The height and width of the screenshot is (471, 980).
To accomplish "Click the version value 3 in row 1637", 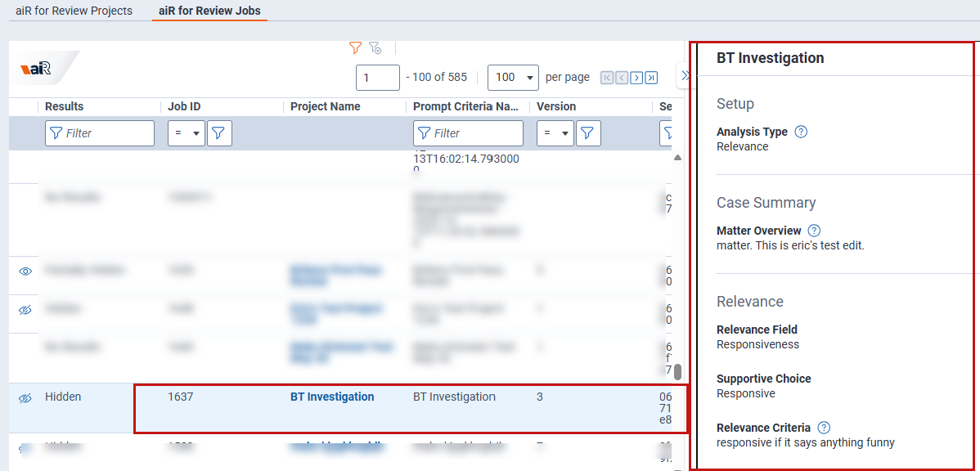I will tap(539, 397).
